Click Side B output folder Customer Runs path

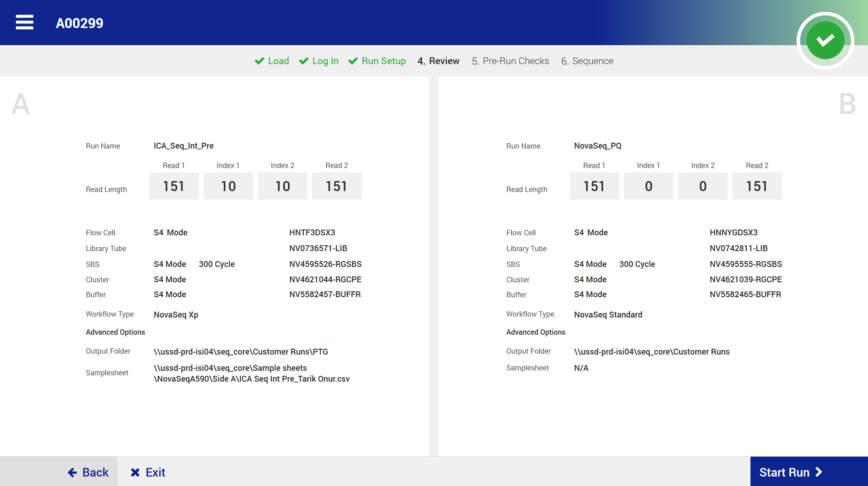pyautogui.click(x=652, y=352)
